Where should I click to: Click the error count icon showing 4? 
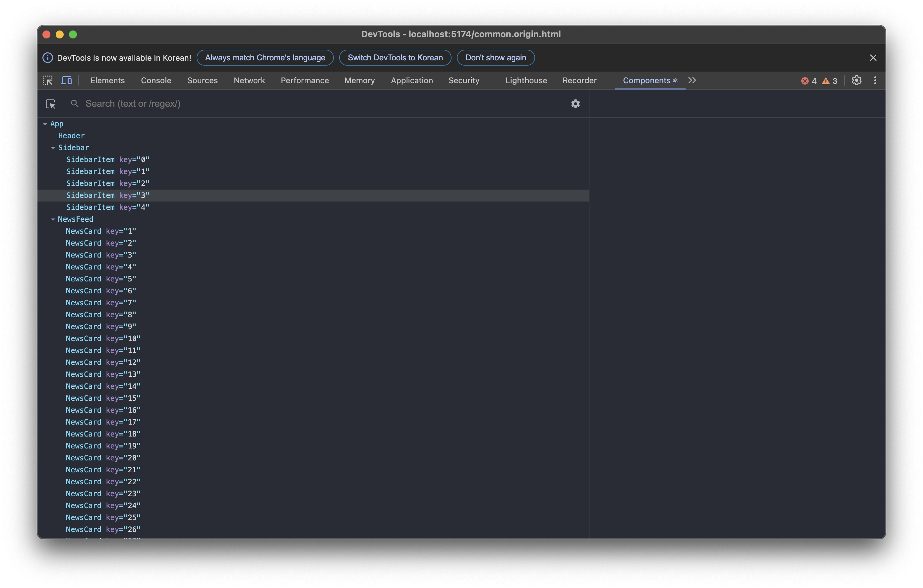(x=807, y=80)
